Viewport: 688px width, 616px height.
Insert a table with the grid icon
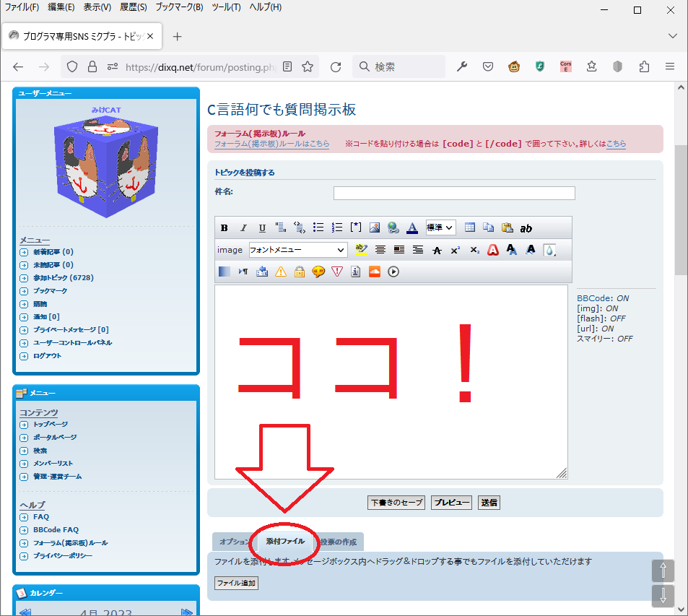pos(470,227)
